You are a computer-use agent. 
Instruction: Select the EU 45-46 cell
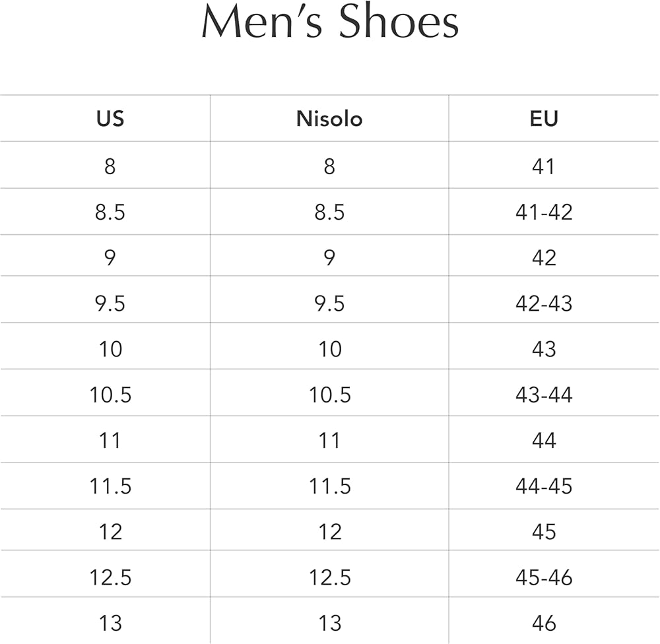tap(544, 577)
